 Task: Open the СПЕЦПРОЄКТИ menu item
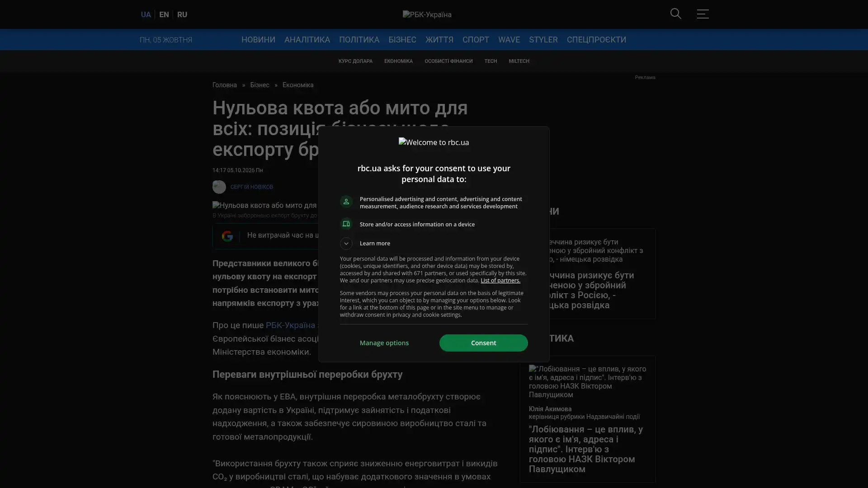596,40
